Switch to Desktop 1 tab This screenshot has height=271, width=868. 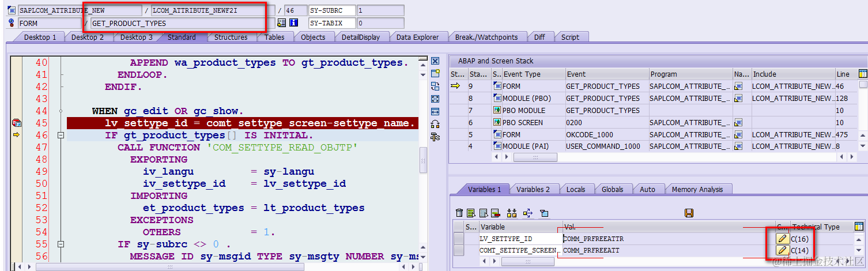pos(40,37)
